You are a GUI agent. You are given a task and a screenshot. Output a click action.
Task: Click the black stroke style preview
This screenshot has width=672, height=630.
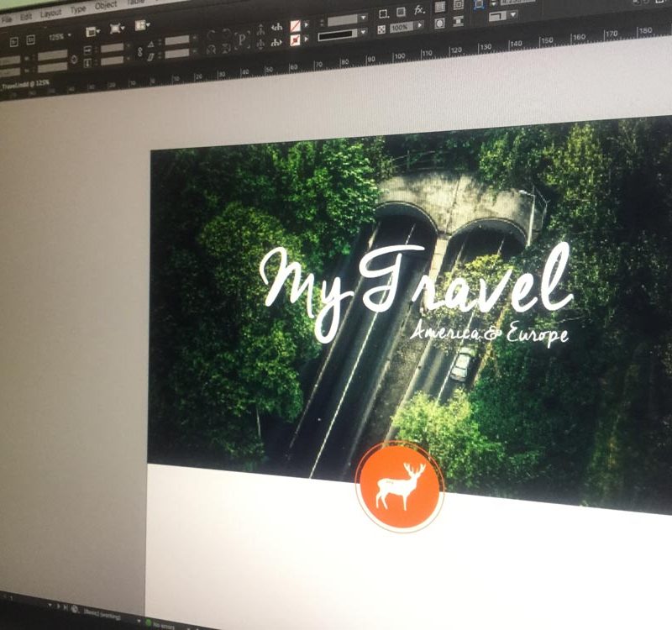coord(338,34)
